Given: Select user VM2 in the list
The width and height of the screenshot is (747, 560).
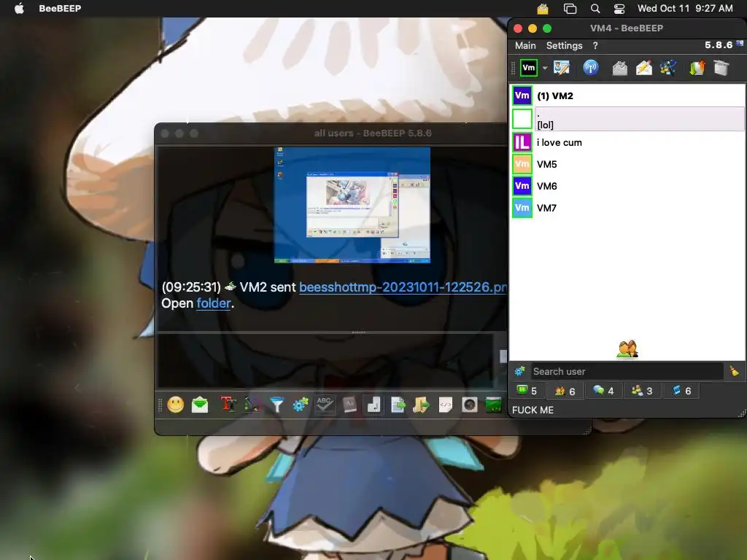Looking at the screenshot, I should point(627,96).
